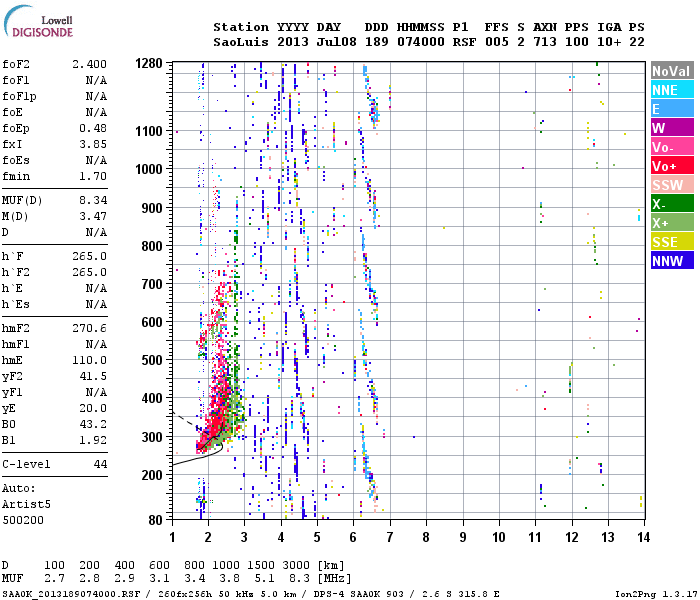Click the Artist5 auto-scaling label
This screenshot has height=600, width=700.
point(26,504)
